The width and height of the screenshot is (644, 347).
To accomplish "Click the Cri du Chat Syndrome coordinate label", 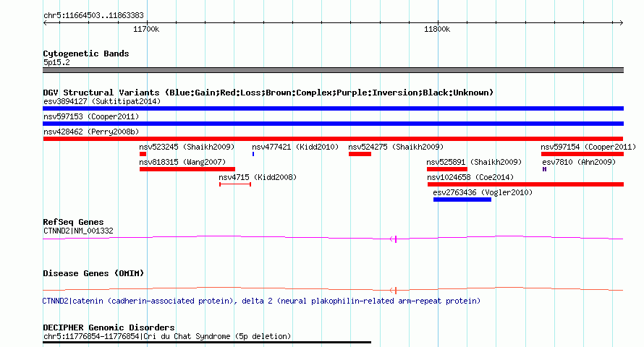I will coord(167,336).
